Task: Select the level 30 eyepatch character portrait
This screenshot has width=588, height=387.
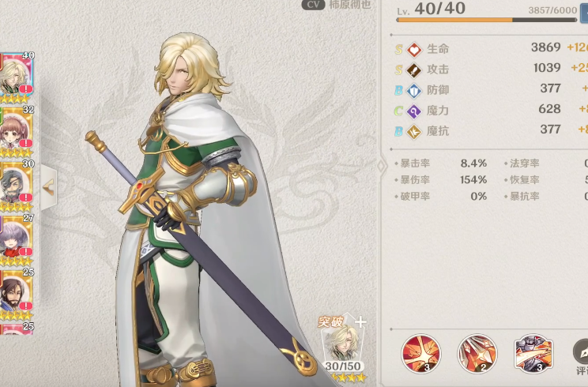Action: (17, 186)
